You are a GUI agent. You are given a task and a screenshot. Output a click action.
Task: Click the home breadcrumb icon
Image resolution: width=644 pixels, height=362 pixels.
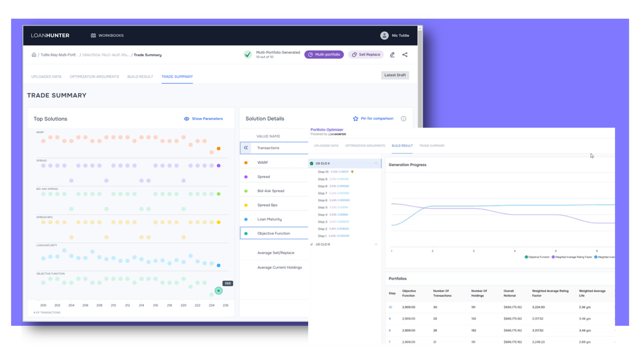[x=34, y=55]
